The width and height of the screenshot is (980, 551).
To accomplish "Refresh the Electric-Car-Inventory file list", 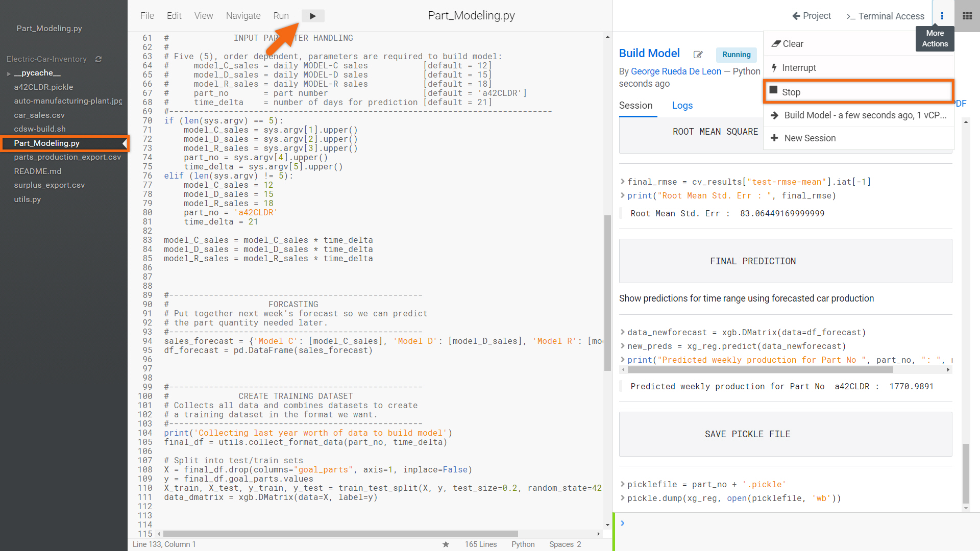I will 99,59.
